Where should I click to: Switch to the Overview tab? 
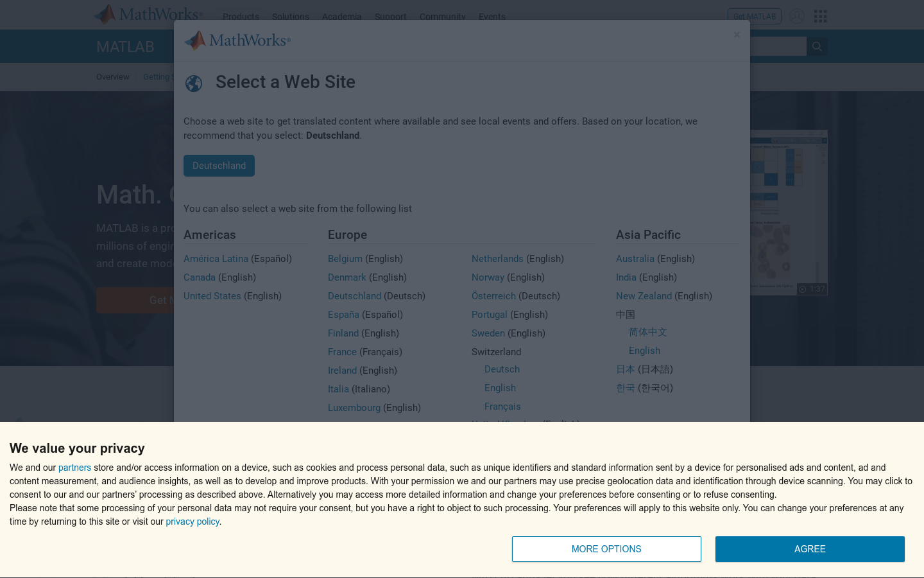[112, 77]
